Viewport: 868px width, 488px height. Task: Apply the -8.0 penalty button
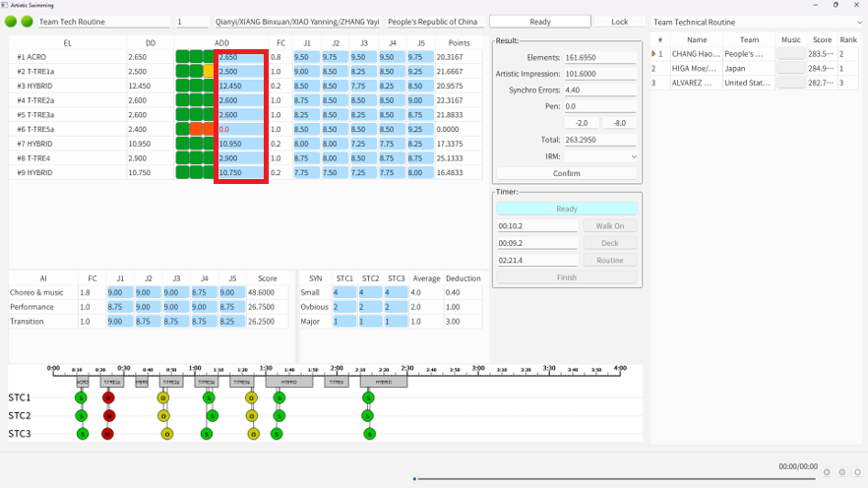(619, 123)
